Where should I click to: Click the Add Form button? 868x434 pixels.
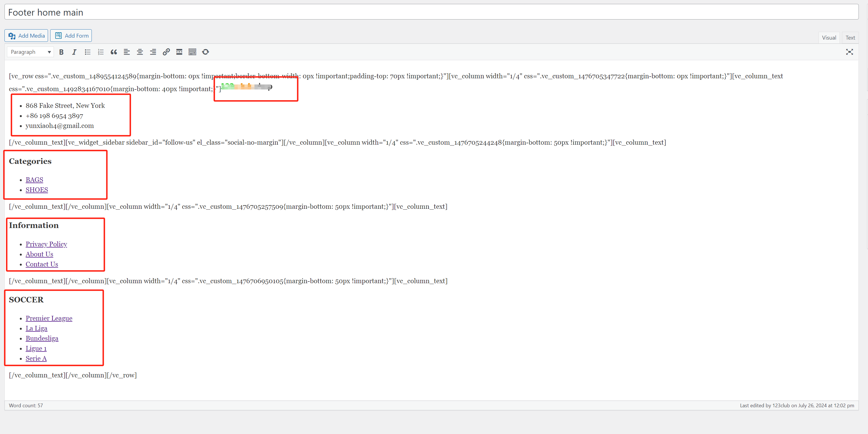coord(71,36)
